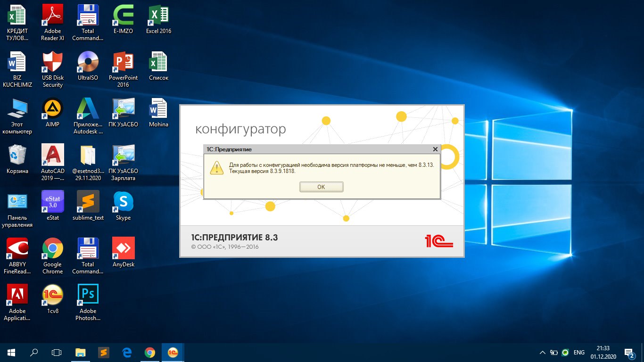The height and width of the screenshot is (362, 644).
Task: Select the Autodesk application shortcut
Action: pyautogui.click(x=88, y=116)
